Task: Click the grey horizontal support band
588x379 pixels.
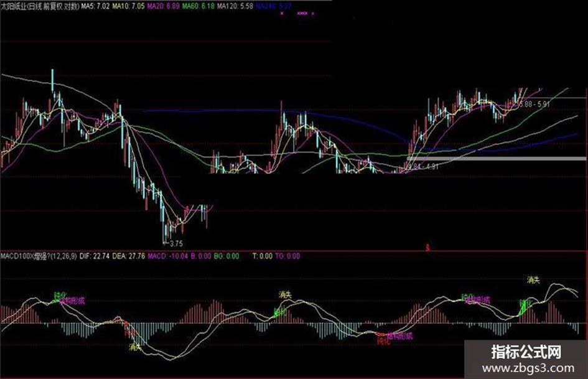Action: click(497, 159)
